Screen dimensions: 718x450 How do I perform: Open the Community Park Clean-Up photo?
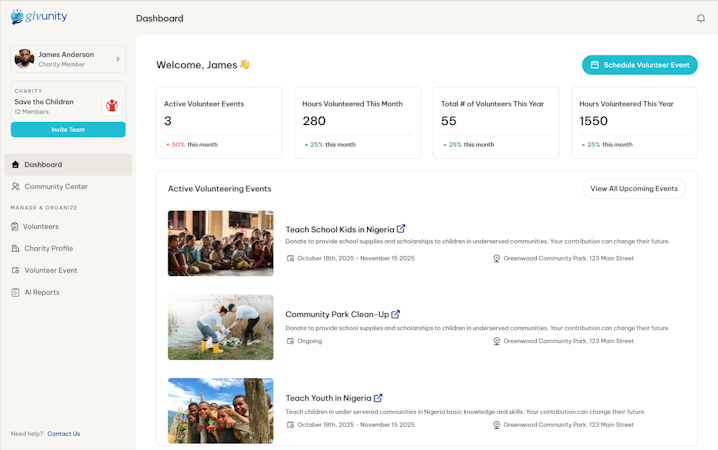point(220,327)
